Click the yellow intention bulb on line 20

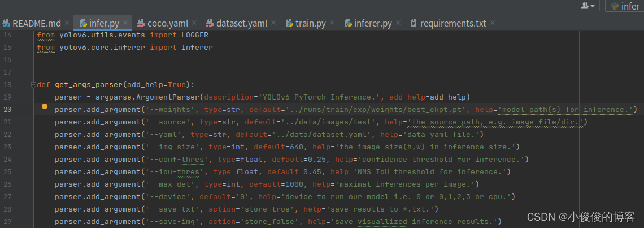(x=45, y=108)
